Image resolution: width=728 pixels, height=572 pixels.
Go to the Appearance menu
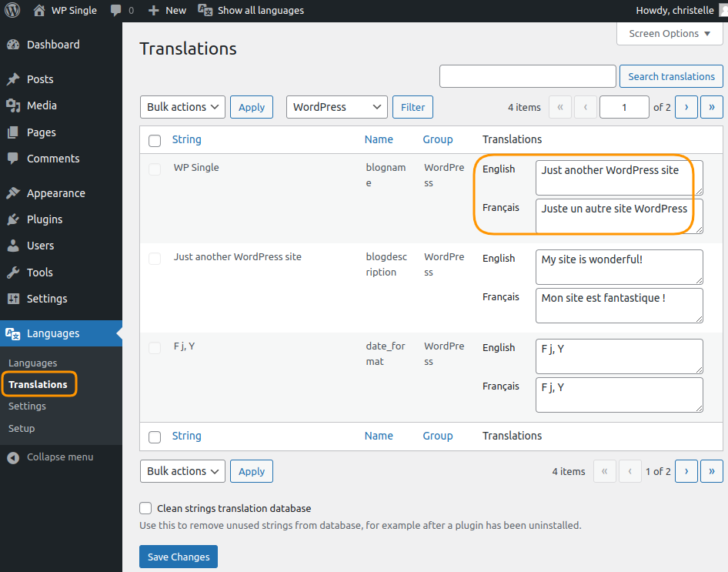[55, 193]
